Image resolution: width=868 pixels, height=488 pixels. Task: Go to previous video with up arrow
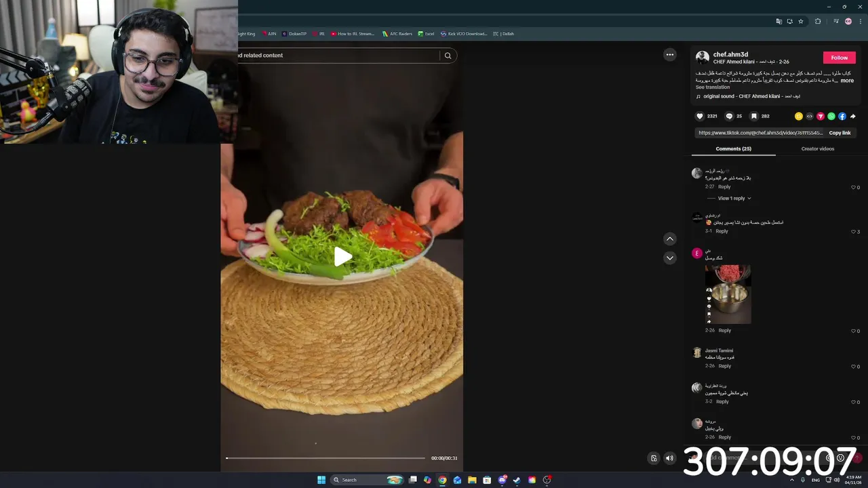tap(670, 239)
